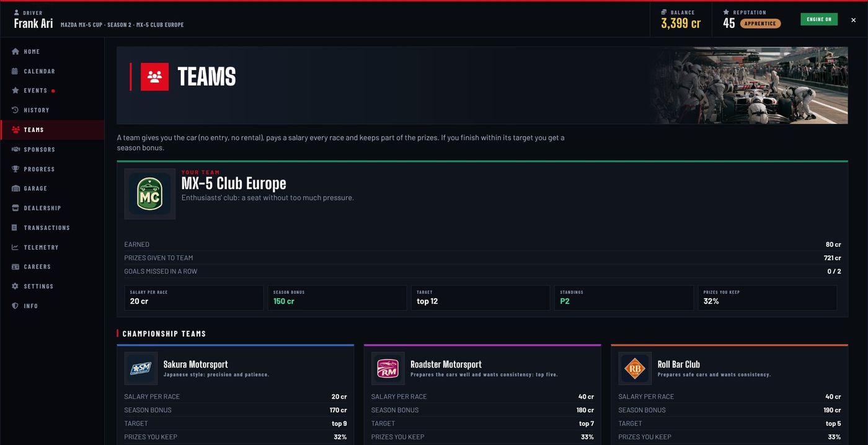Toggle the Engine On button
The image size is (868, 445).
(x=819, y=19)
